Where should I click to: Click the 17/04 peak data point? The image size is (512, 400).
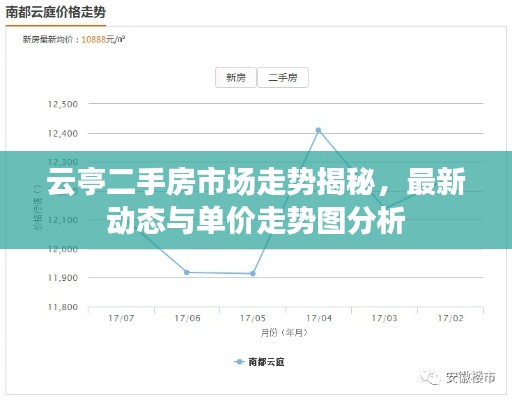(x=318, y=130)
